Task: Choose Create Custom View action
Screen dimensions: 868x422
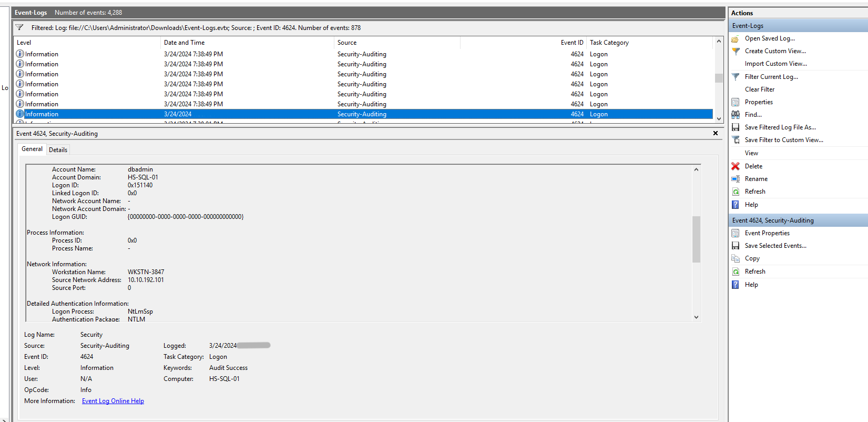Action: pos(775,51)
